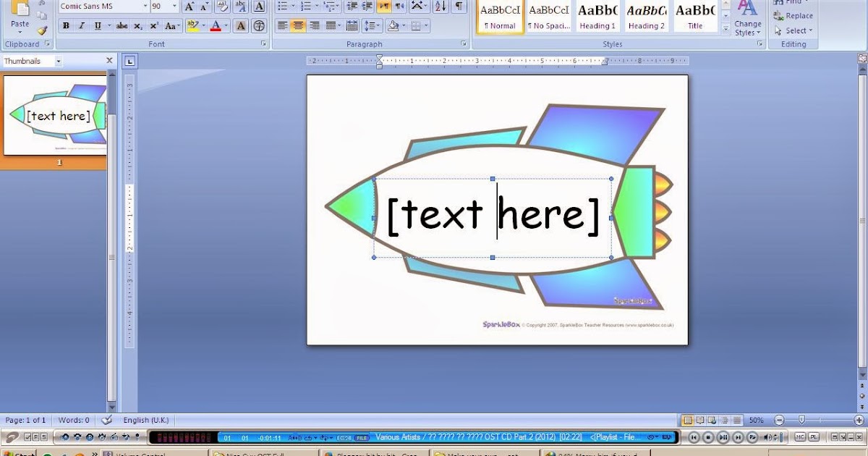Apply the No Spacing style

click(548, 17)
